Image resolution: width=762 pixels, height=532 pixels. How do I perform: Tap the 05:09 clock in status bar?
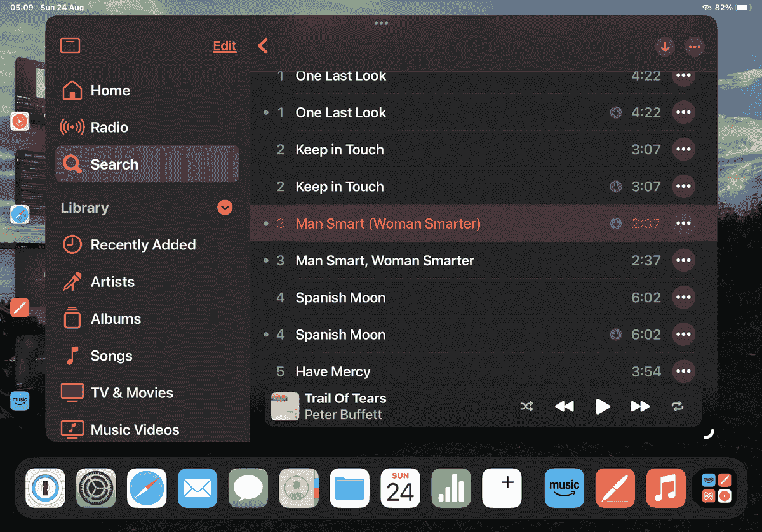click(x=22, y=8)
